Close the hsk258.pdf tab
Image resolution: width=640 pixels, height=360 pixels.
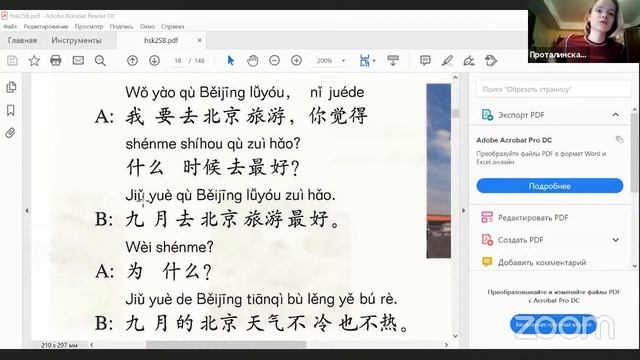tap(200, 40)
